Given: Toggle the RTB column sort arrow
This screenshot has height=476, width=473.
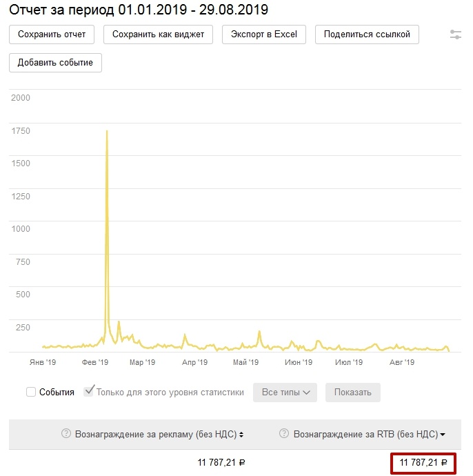Looking at the screenshot, I should pyautogui.click(x=443, y=435).
